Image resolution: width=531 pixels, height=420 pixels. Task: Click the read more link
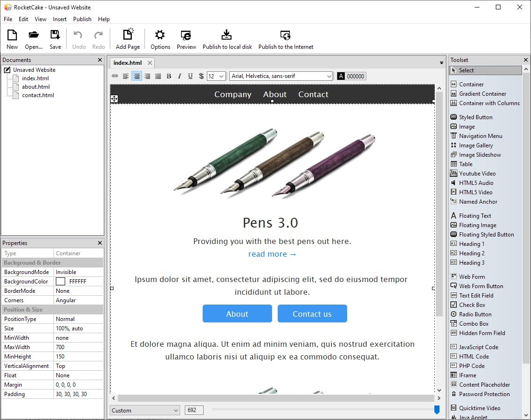[272, 254]
